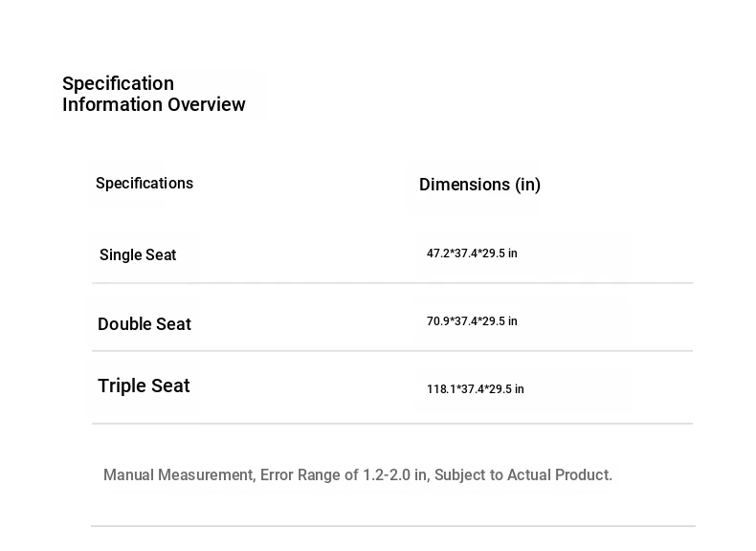Click the 118.1*37.4*29.5 in dimension value
This screenshot has width=756, height=551.
pos(476,389)
